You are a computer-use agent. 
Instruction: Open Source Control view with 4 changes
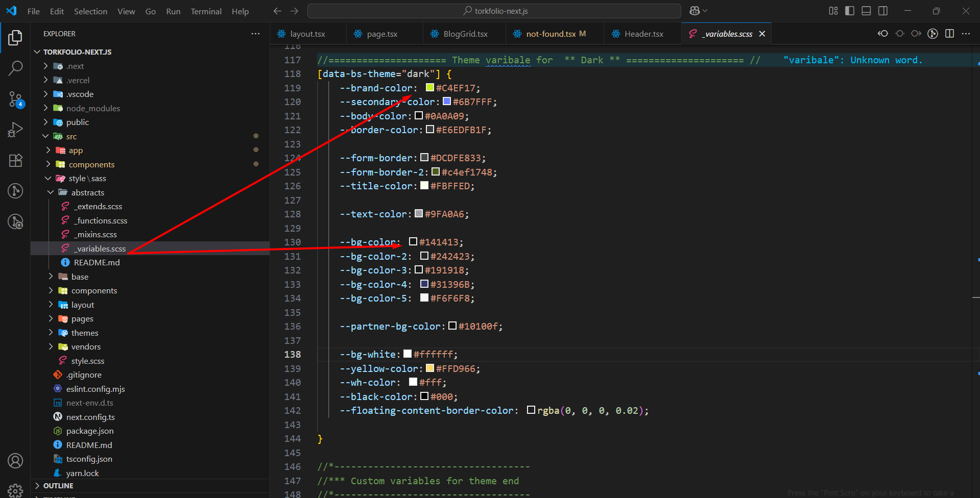15,99
